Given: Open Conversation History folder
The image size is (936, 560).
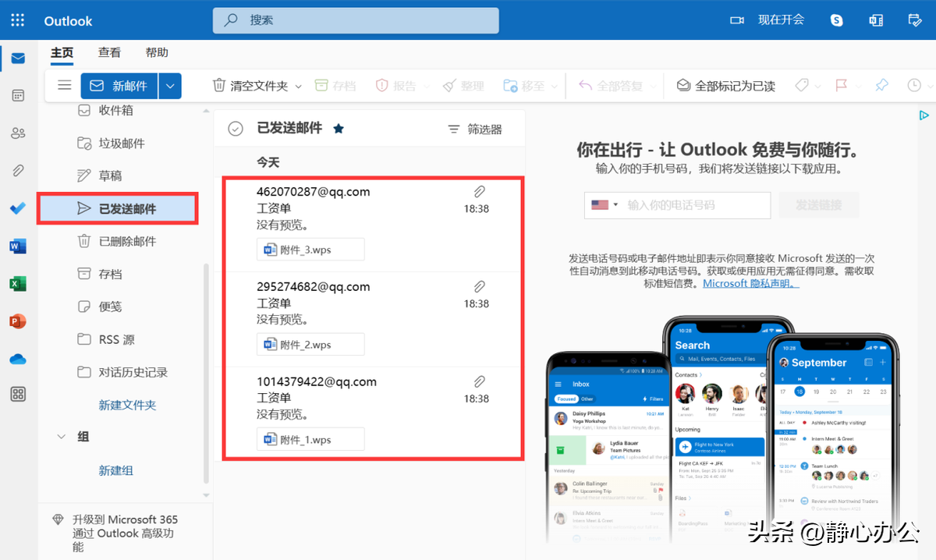Looking at the screenshot, I should point(121,373).
